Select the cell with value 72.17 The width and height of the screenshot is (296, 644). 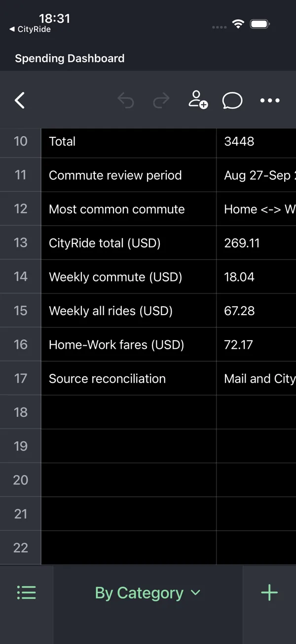click(256, 344)
